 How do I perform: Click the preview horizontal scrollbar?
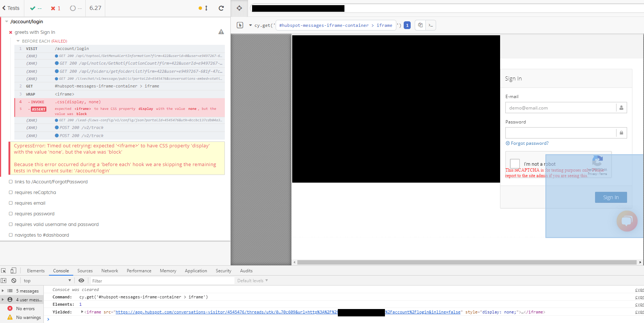[x=467, y=262]
